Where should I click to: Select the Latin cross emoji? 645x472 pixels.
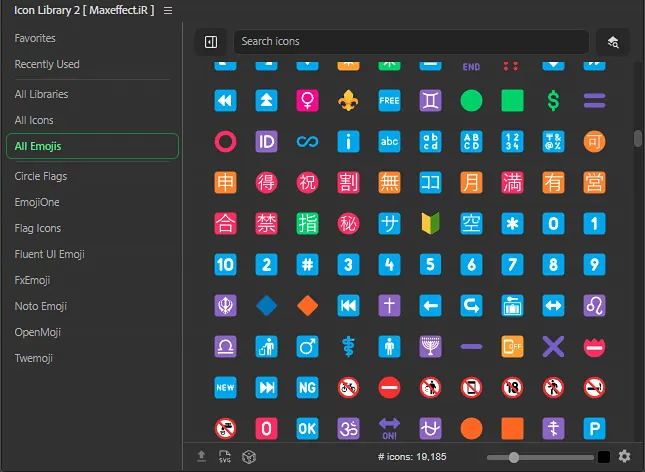point(389,305)
